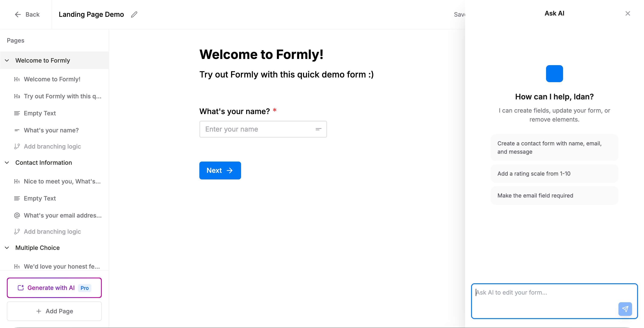The image size is (644, 328).
Task: Click branch icon under Welcome to Formly page
Action: (17, 146)
